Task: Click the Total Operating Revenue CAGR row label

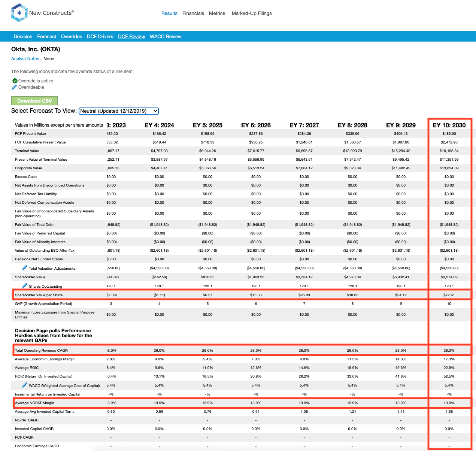Action: click(x=41, y=351)
